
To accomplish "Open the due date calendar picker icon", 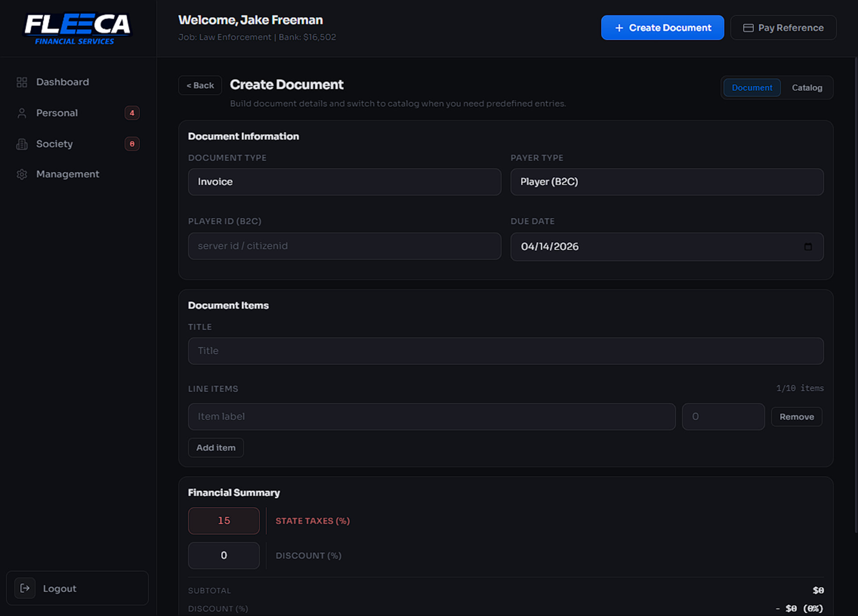I will click(808, 247).
